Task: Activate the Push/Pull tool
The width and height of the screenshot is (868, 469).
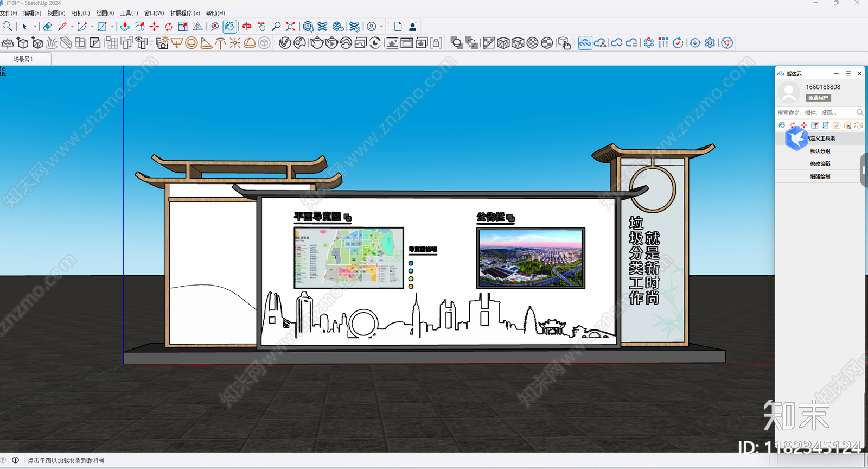Action: (125, 26)
